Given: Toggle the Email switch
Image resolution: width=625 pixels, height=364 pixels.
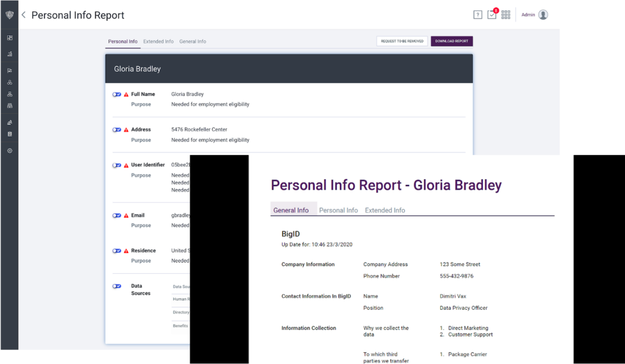Looking at the screenshot, I should tap(117, 215).
